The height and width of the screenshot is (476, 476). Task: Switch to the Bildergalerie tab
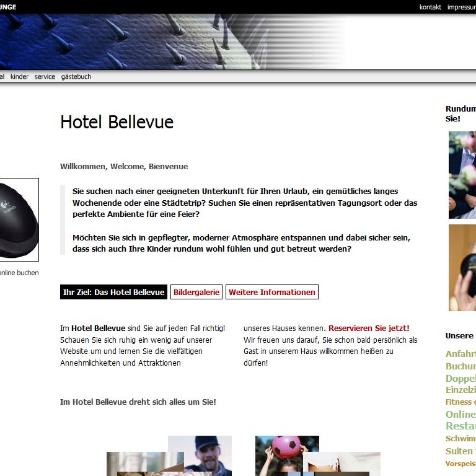pos(196,292)
